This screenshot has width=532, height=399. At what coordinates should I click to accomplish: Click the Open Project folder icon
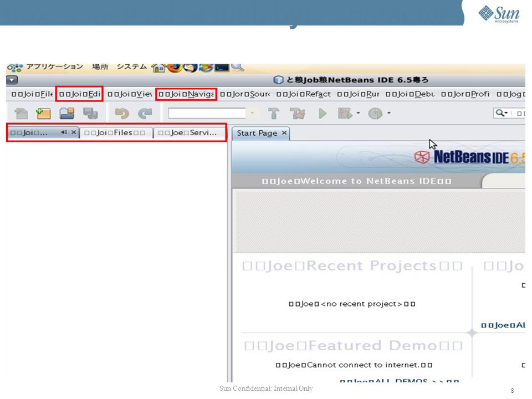tap(67, 113)
